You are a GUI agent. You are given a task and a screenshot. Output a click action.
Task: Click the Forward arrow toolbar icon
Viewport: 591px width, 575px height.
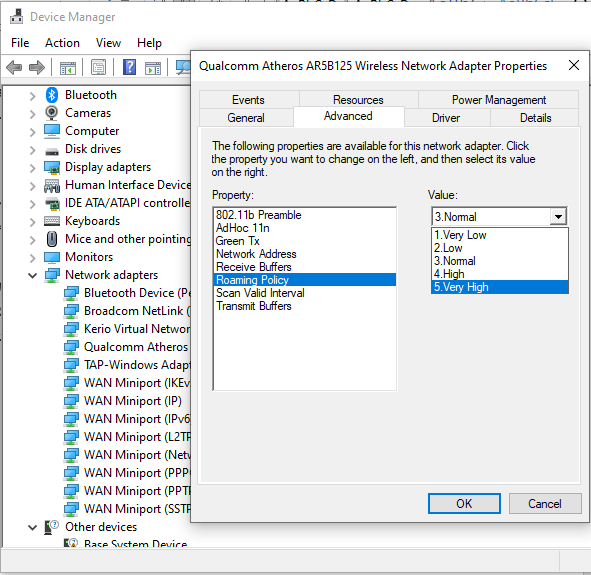[x=37, y=68]
